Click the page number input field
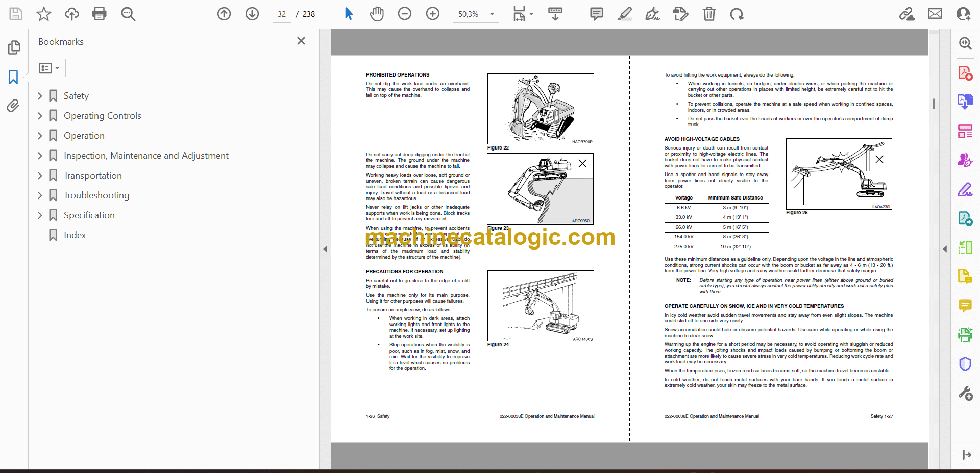The width and height of the screenshot is (980, 473). click(x=282, y=14)
